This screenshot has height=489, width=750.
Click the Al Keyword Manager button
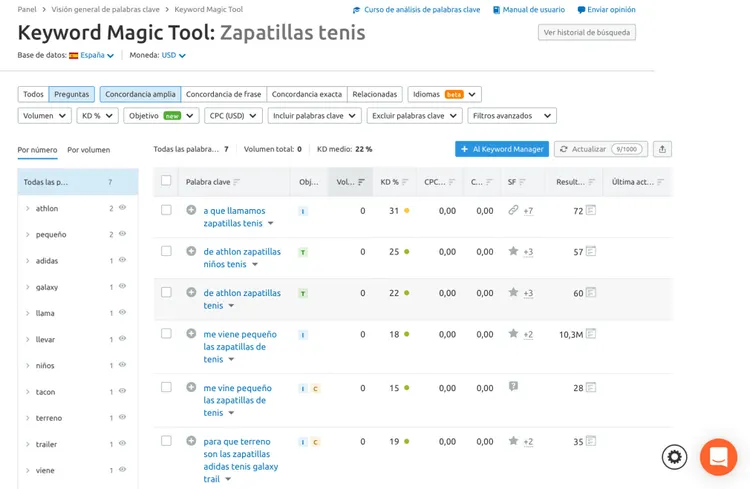[502, 149]
